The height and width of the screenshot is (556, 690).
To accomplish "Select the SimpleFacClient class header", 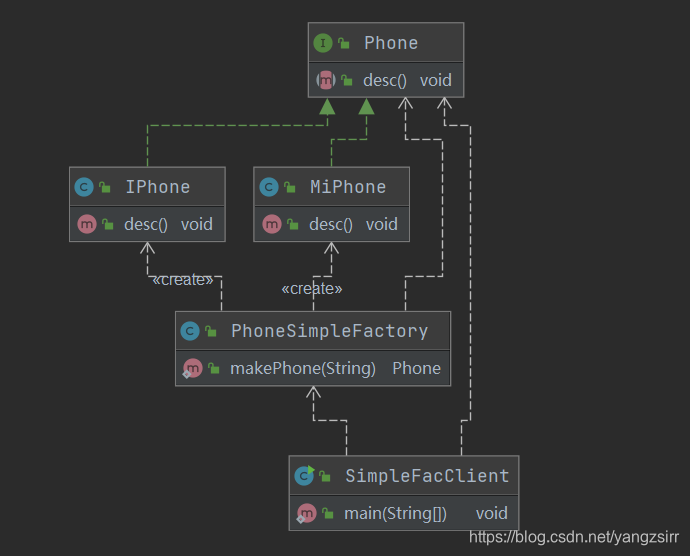I will [404, 476].
